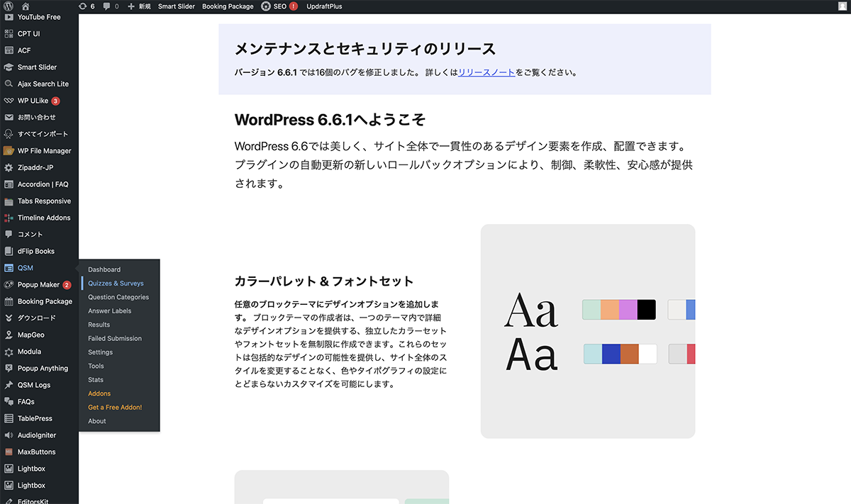Expand the 新規 new content menu
The width and height of the screenshot is (851, 504).
pyautogui.click(x=140, y=6)
